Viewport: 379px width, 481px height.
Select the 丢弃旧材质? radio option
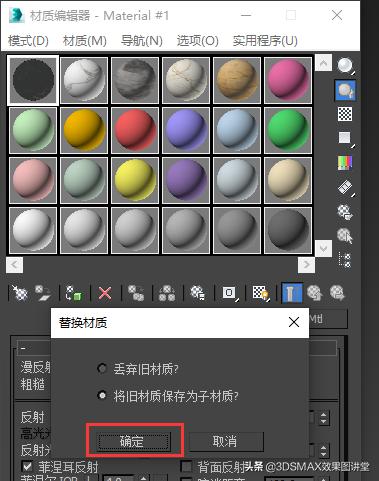102,368
